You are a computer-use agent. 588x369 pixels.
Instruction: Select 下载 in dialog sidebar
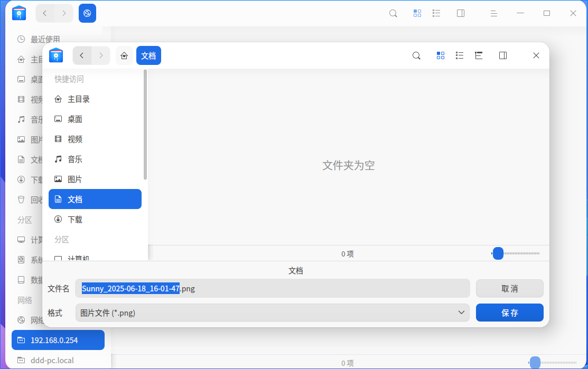pos(95,220)
